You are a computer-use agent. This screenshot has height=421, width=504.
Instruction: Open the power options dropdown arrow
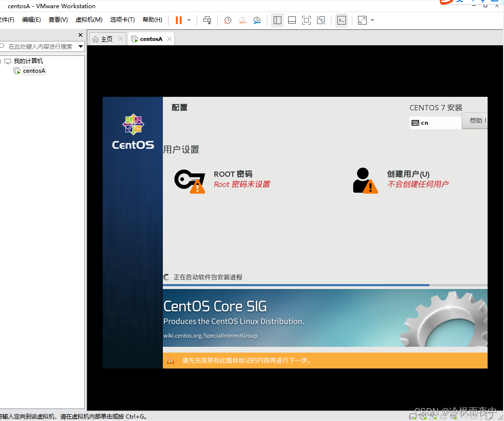click(189, 20)
